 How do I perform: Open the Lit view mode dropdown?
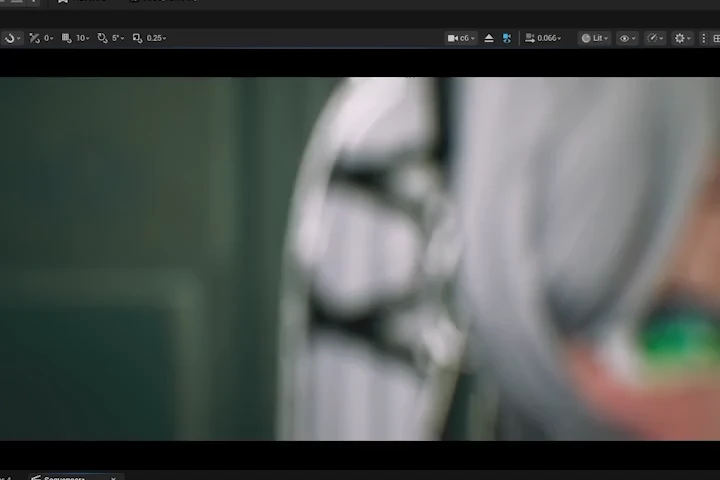point(595,38)
